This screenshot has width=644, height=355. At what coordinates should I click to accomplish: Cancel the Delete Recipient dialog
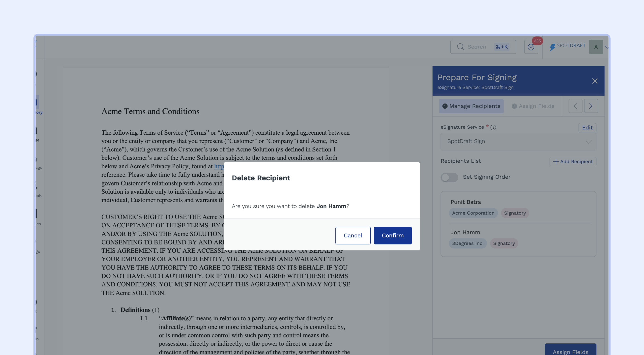(353, 235)
